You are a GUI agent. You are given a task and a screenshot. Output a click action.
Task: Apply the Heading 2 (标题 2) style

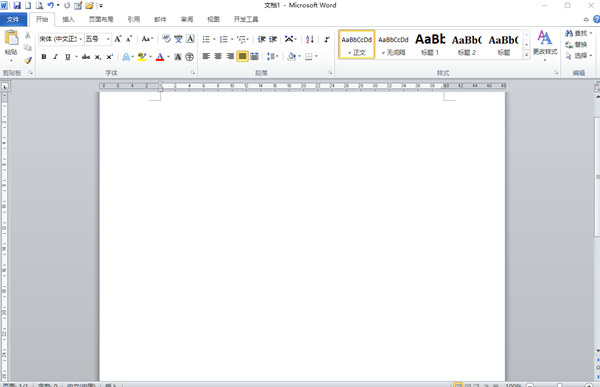click(x=466, y=44)
